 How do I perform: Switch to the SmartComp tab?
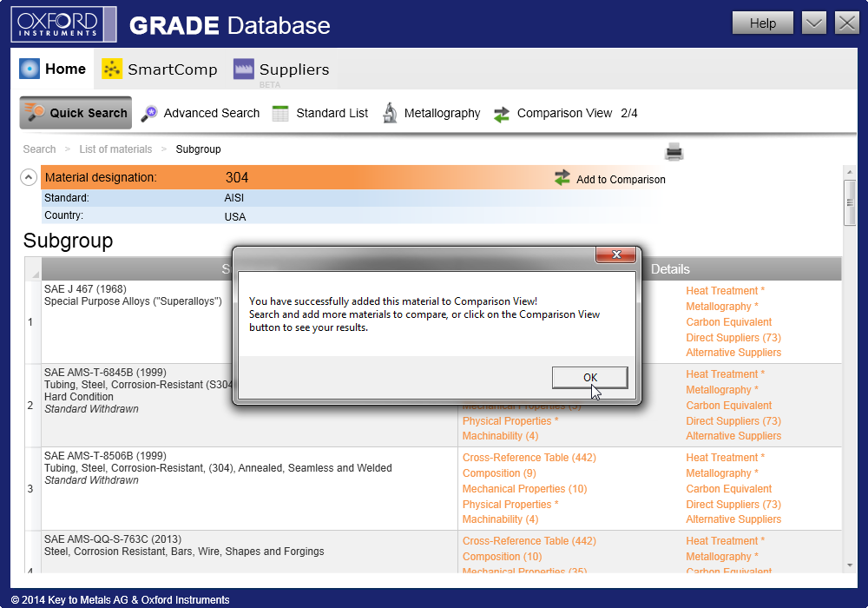(160, 69)
